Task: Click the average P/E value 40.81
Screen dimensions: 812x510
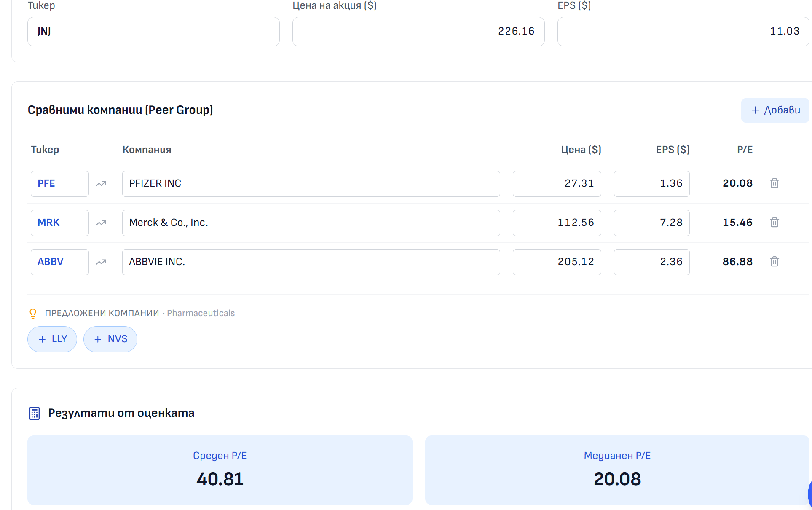Action: (x=220, y=479)
